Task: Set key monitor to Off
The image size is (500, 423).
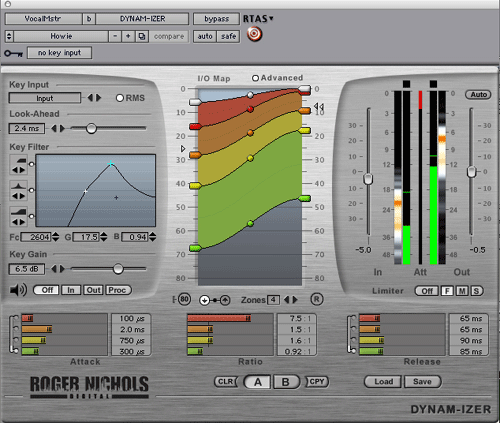Action: (x=46, y=290)
